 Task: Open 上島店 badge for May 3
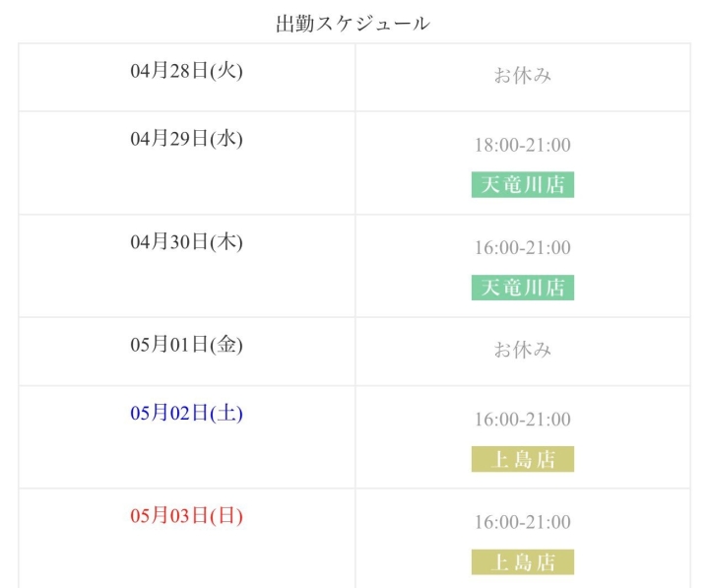[522, 561]
